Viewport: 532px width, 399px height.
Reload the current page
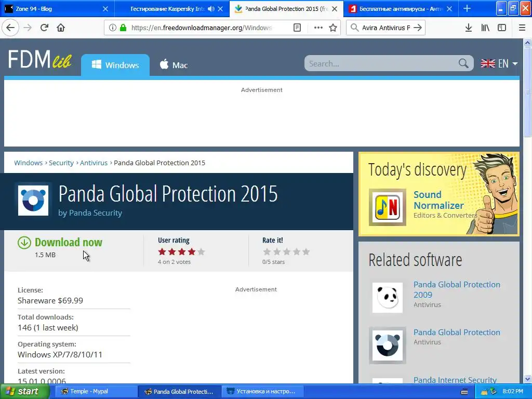44,28
